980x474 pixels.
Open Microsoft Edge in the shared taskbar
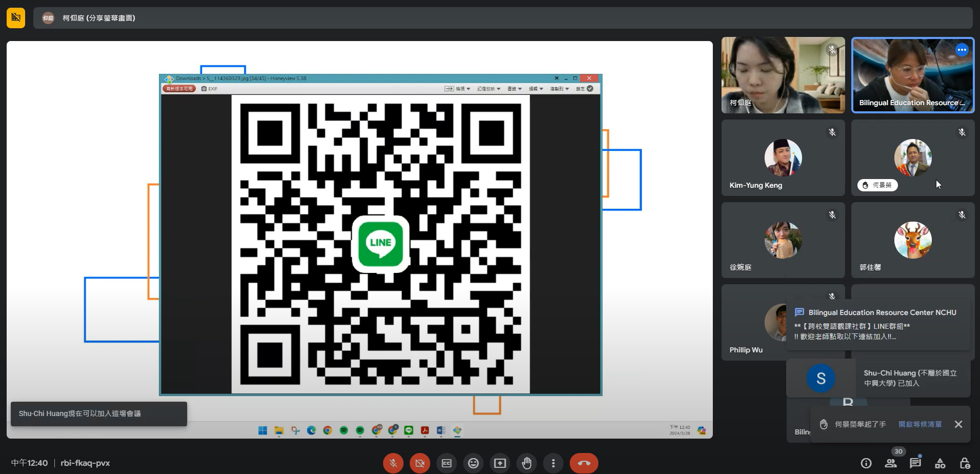point(311,430)
